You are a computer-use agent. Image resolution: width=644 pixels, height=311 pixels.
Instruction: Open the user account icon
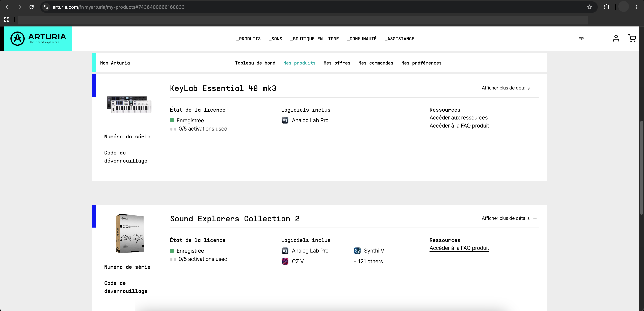616,38
